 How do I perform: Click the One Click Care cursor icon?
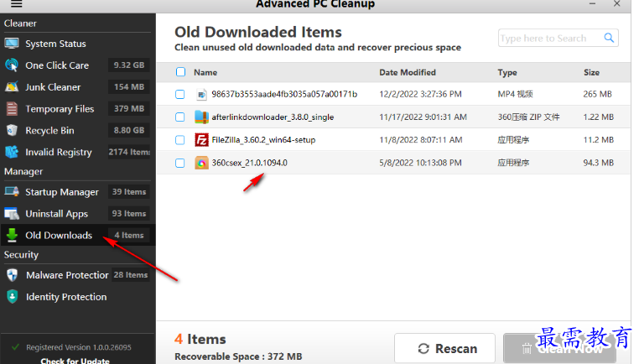click(12, 65)
